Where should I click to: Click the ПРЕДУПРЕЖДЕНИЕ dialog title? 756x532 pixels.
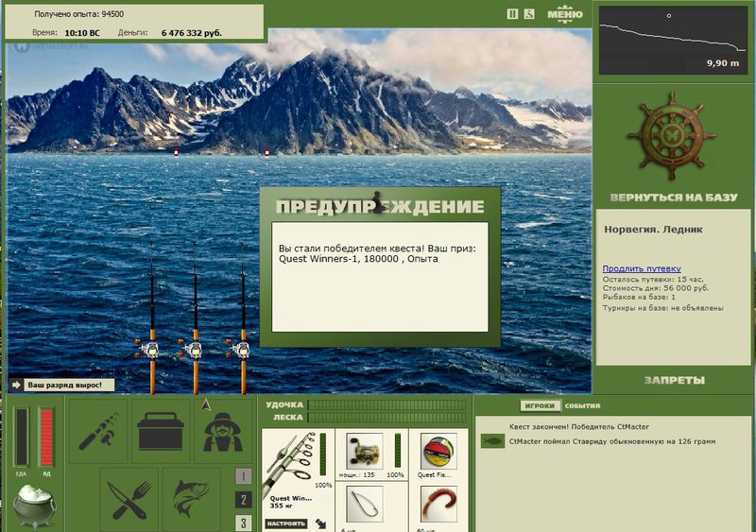[x=380, y=206]
